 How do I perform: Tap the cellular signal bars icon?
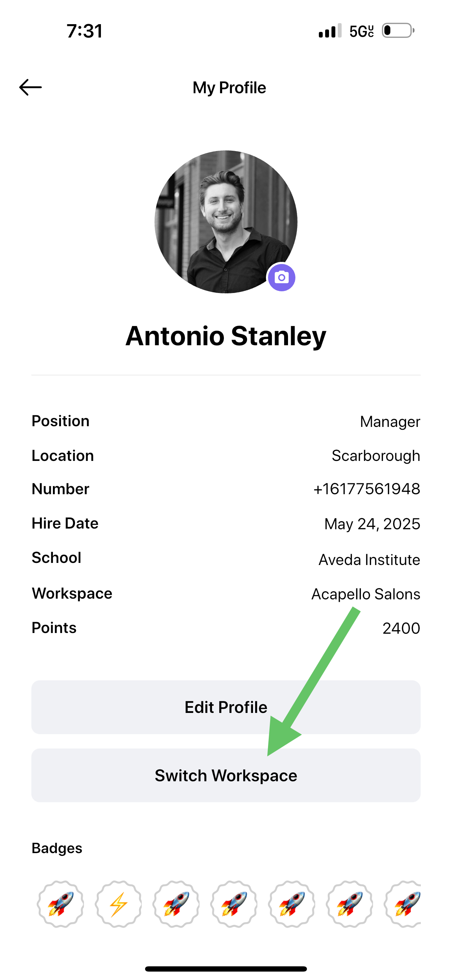pos(330,30)
